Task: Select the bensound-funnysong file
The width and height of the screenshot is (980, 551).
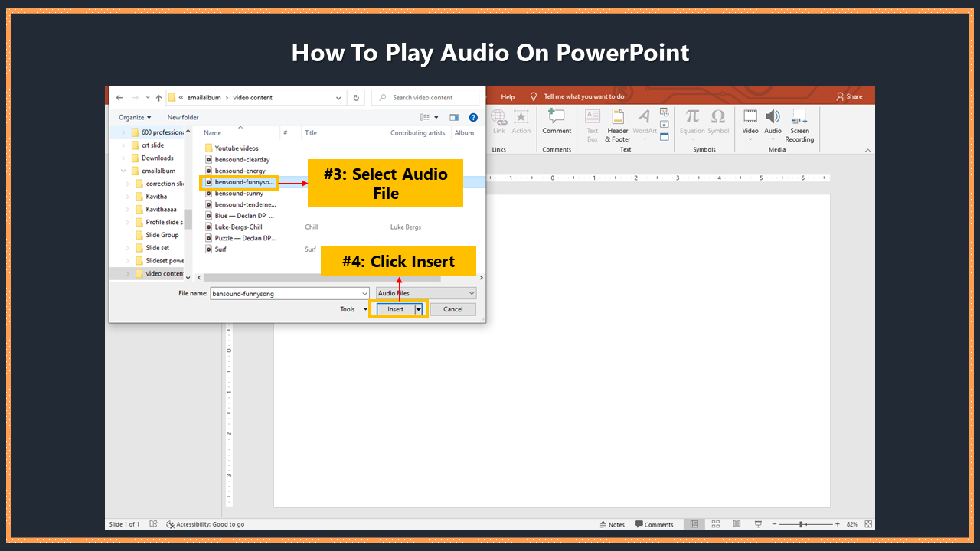Action: point(239,182)
